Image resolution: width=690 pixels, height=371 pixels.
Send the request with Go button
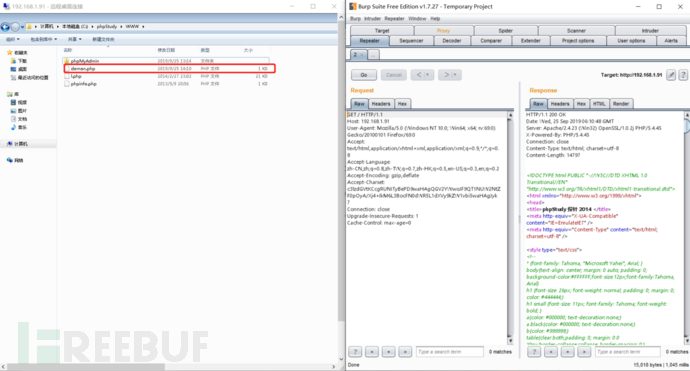click(x=364, y=75)
